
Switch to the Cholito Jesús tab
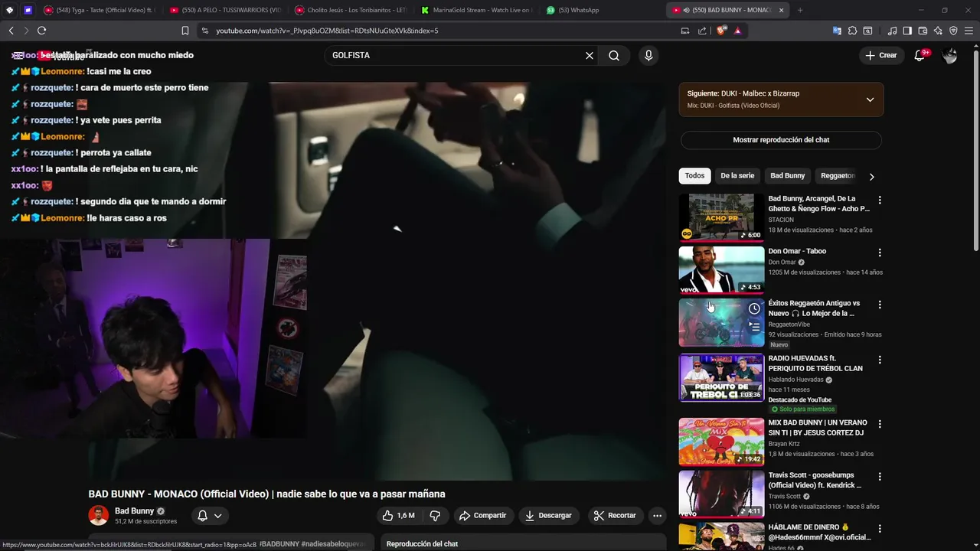click(x=351, y=10)
